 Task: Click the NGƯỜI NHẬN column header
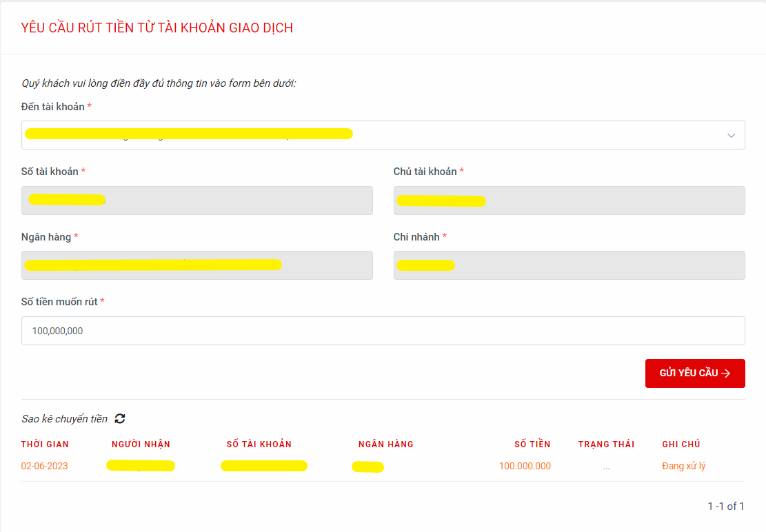pos(141,444)
